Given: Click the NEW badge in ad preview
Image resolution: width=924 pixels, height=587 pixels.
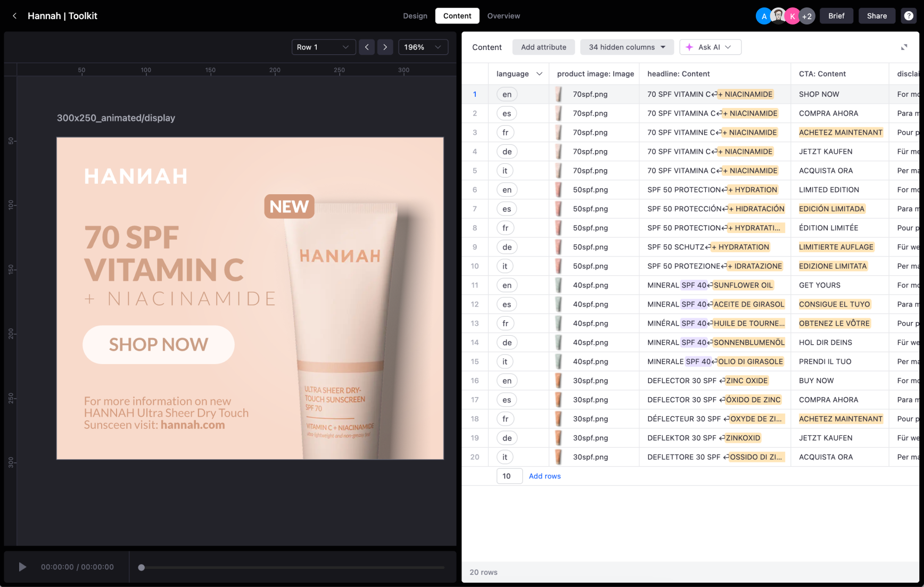Looking at the screenshot, I should (290, 206).
